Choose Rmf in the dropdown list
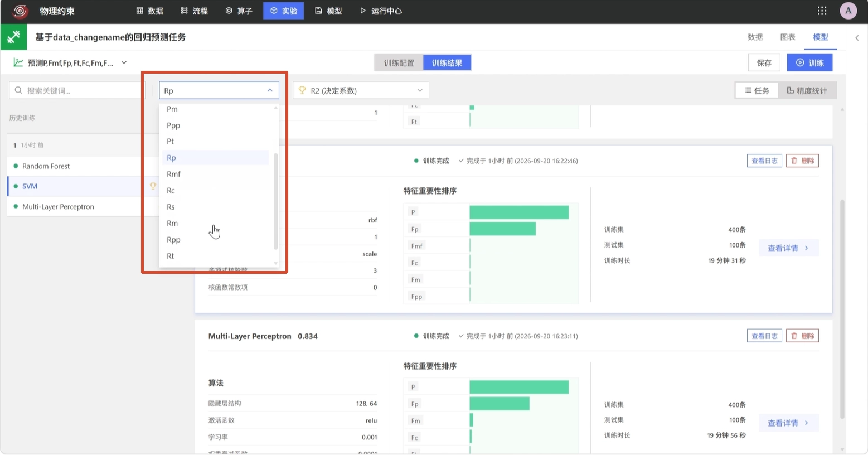The height and width of the screenshot is (455, 868). click(216, 174)
